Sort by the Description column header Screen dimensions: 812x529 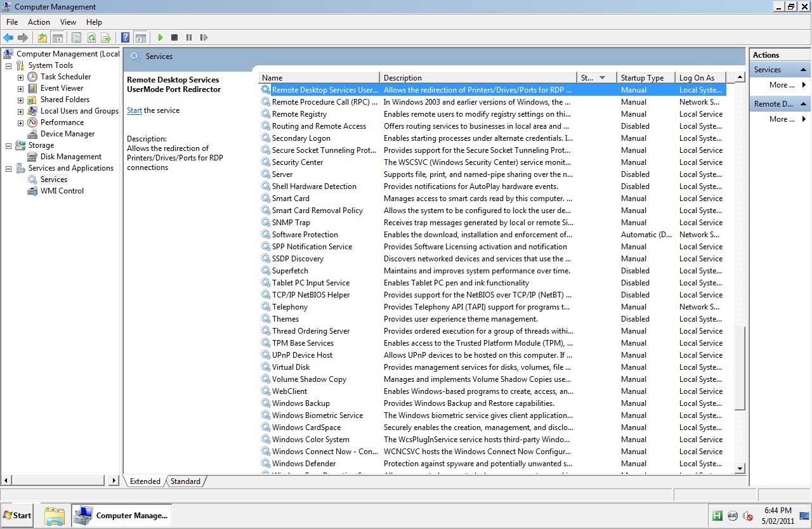[x=478, y=78]
